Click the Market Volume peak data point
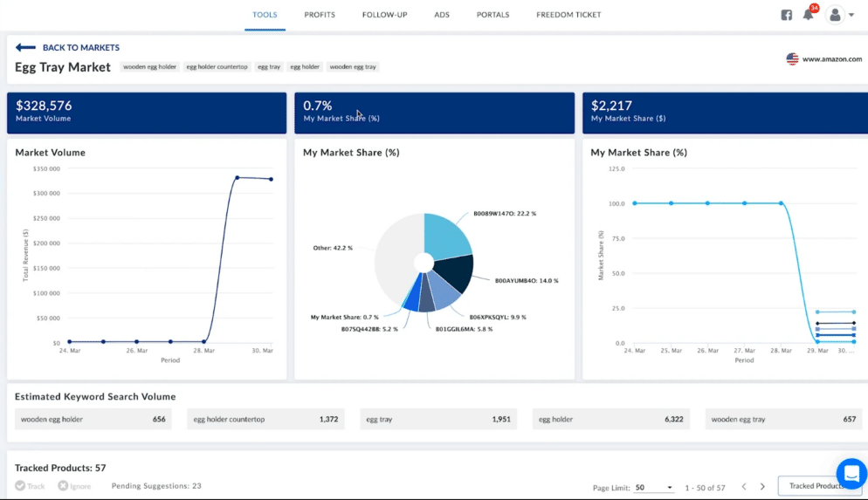The height and width of the screenshot is (500, 868). click(x=238, y=177)
